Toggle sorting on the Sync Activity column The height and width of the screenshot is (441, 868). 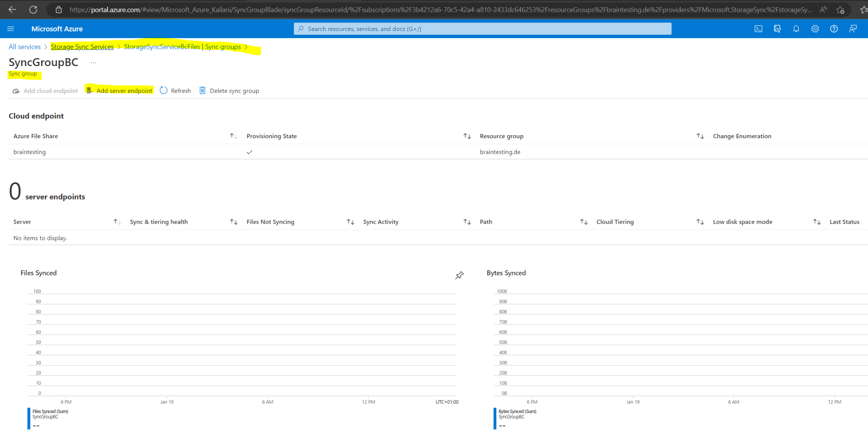467,221
